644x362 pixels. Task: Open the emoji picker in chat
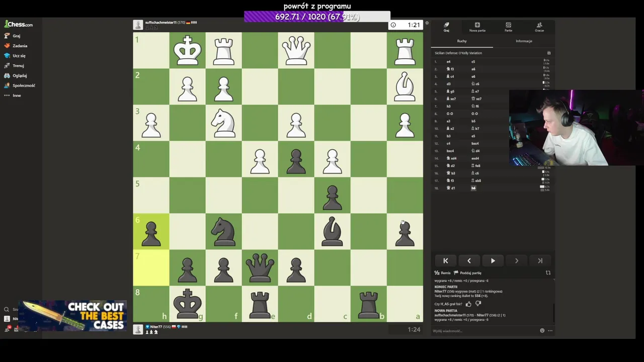[x=542, y=331]
